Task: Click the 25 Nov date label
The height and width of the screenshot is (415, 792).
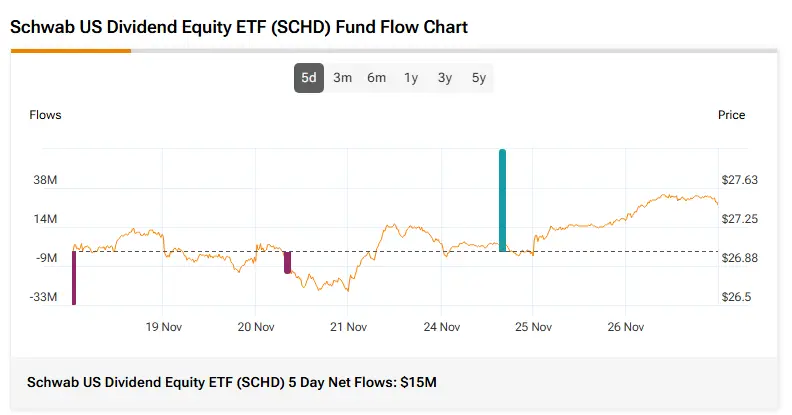Action: (x=533, y=327)
